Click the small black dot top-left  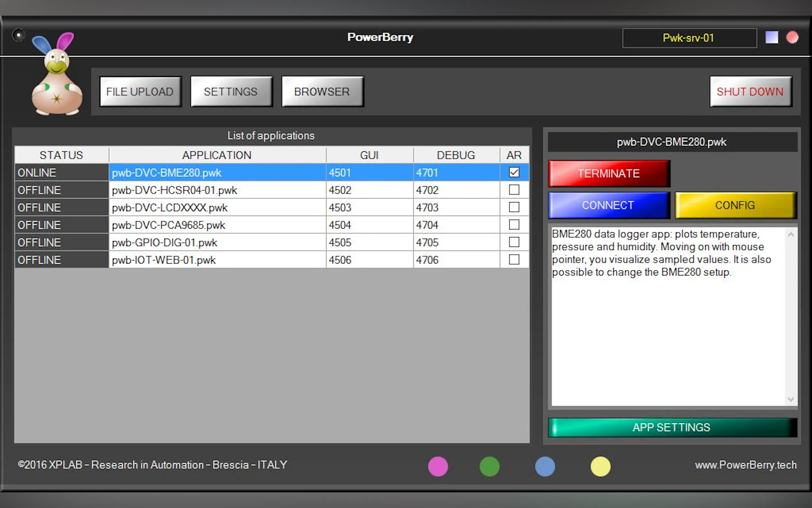(x=19, y=35)
